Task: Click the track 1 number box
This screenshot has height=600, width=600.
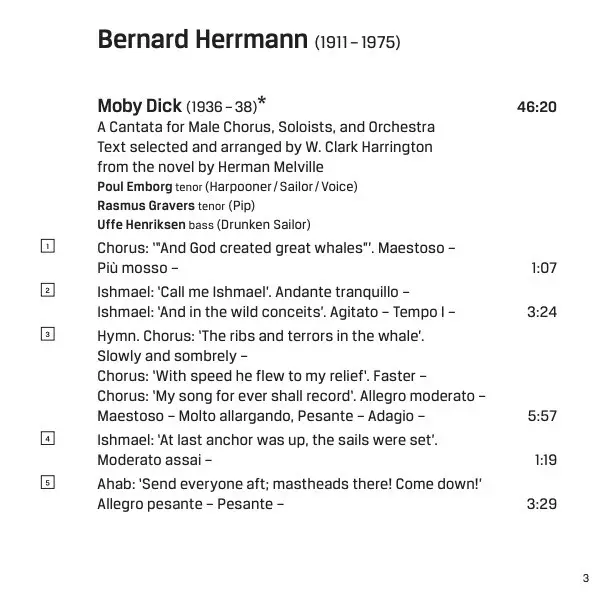Action: 47,246
